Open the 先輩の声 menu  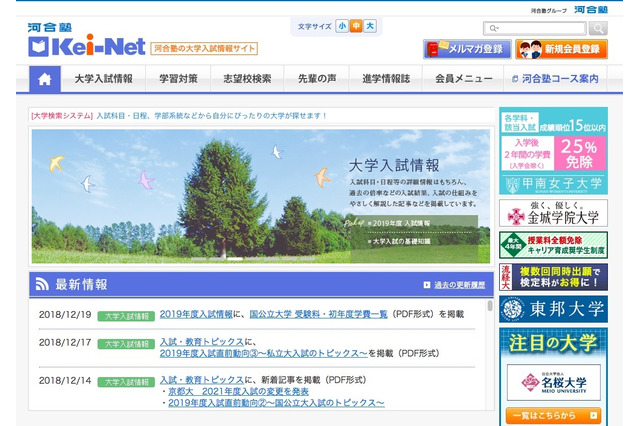point(317,79)
